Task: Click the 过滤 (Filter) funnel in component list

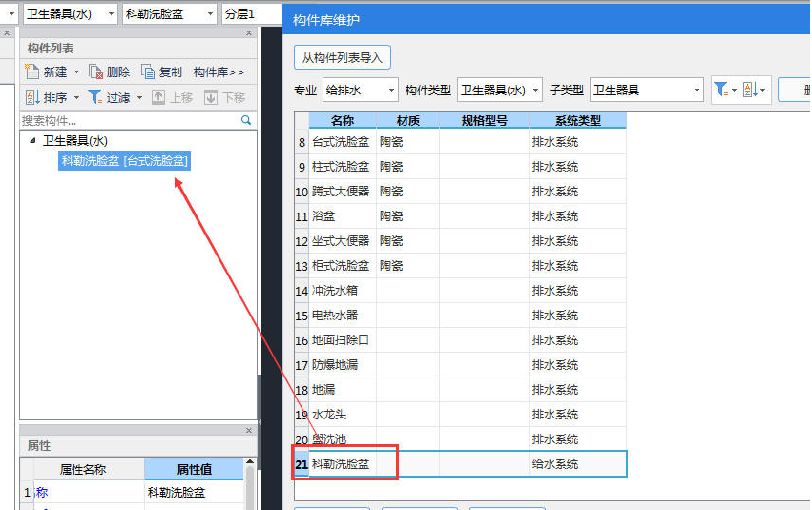Action: (x=95, y=97)
